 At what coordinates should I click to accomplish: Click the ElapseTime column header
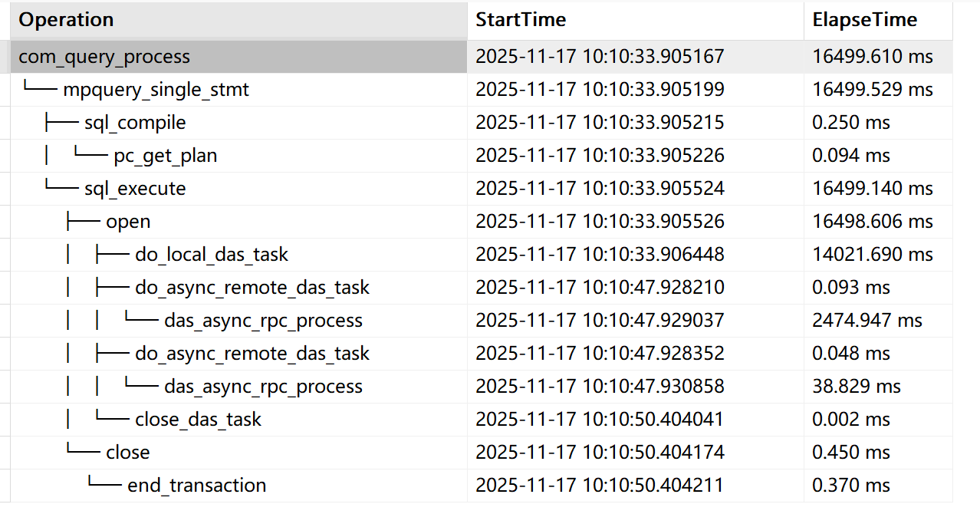click(865, 20)
